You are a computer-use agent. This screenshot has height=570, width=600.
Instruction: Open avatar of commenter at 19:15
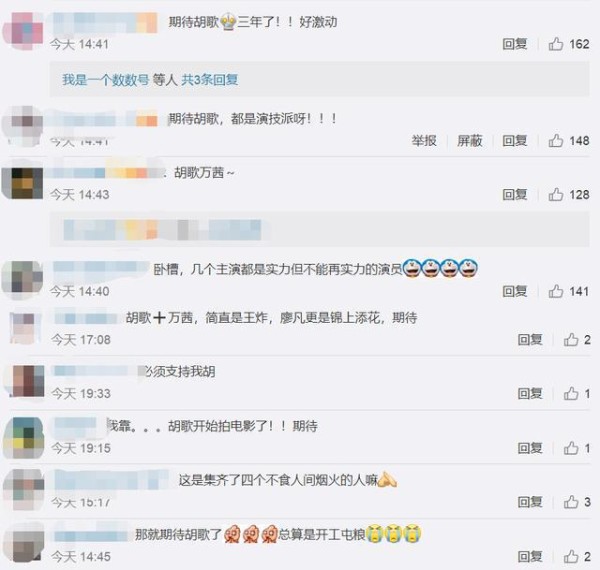23,438
